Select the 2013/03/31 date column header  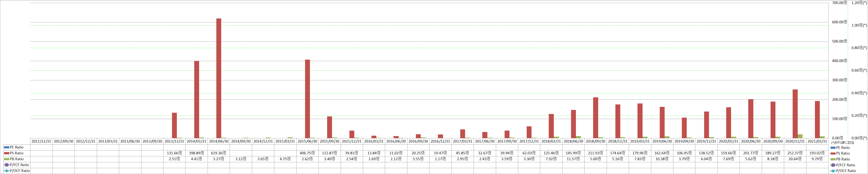point(108,141)
